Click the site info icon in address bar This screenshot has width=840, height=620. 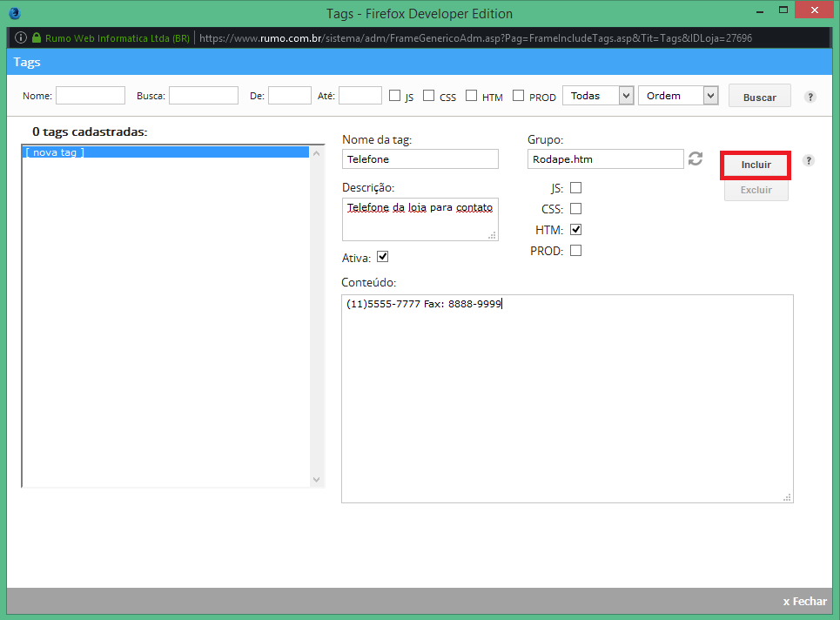pos(20,38)
